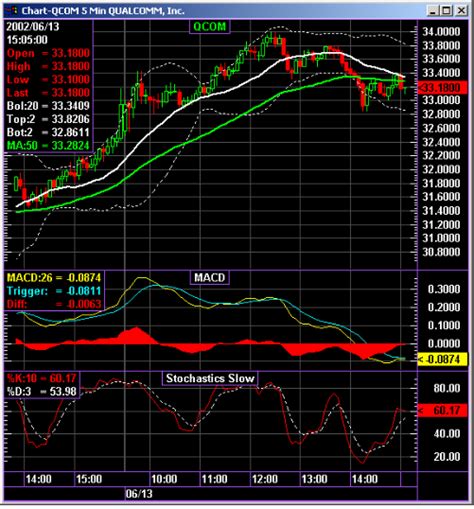This screenshot has height=509, width=474.
Task: Click the 06/13 date axis label
Action: click(x=139, y=494)
